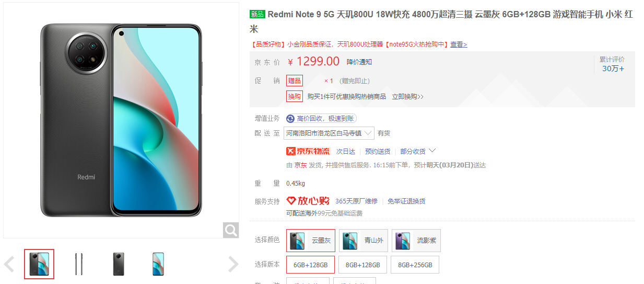Screen dimensions: 644x284
Task: Select the 6GB+128GB version option
Action: pos(310,265)
